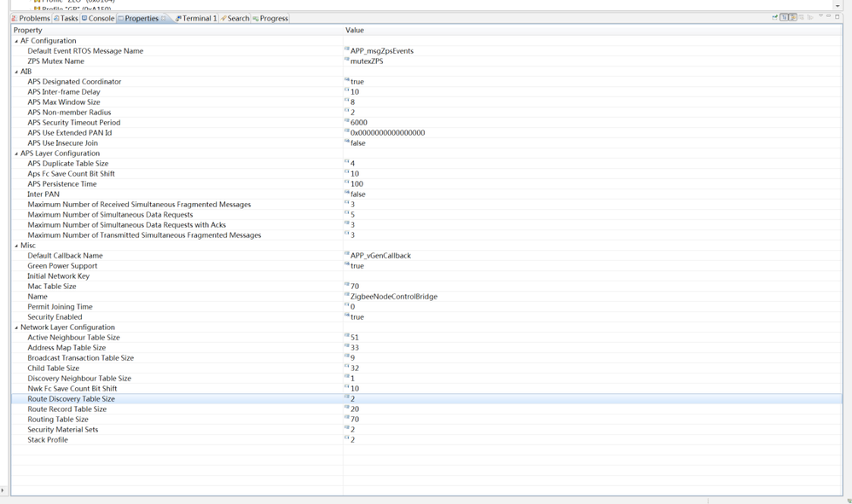The height and width of the screenshot is (504, 852).
Task: Click Address Map Table Size value 33
Action: pyautogui.click(x=354, y=348)
